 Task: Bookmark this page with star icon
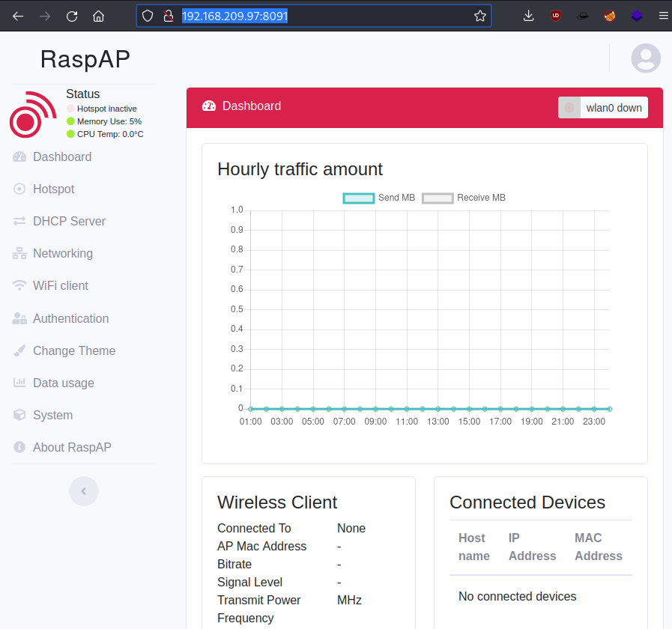click(x=480, y=16)
